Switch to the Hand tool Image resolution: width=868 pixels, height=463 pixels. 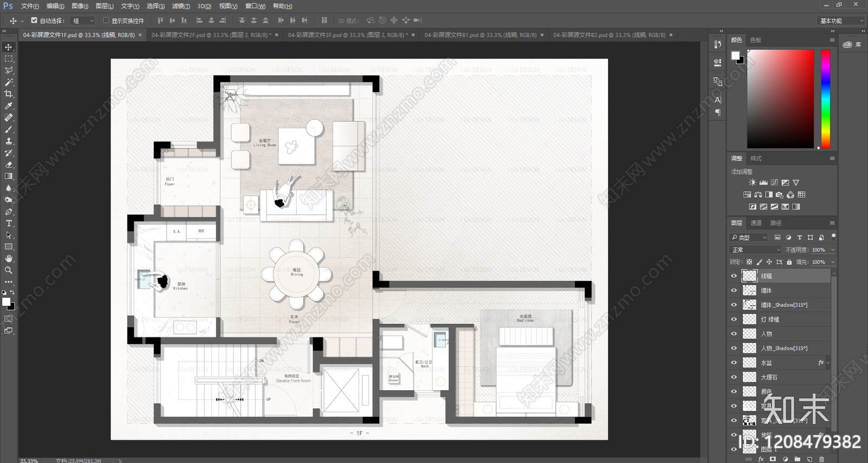[9, 259]
